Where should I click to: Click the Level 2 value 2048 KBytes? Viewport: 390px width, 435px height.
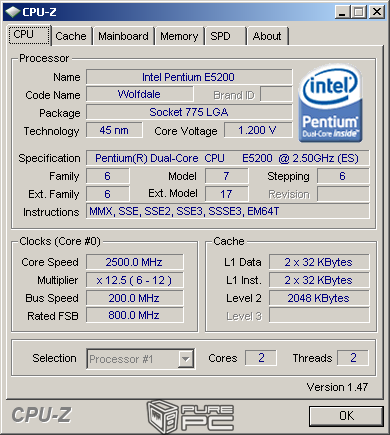319,298
